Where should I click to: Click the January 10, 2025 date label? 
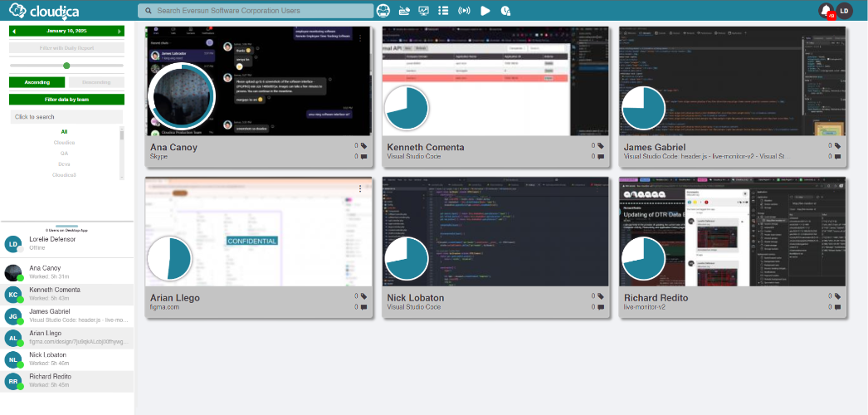(66, 32)
